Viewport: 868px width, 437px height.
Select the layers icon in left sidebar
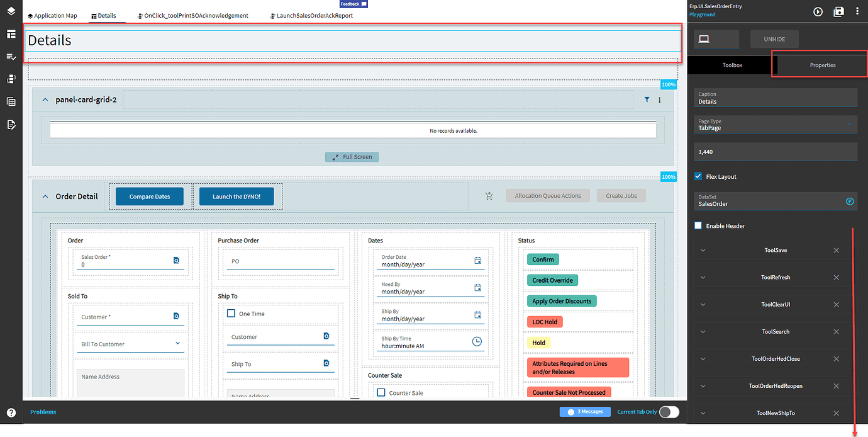[11, 11]
